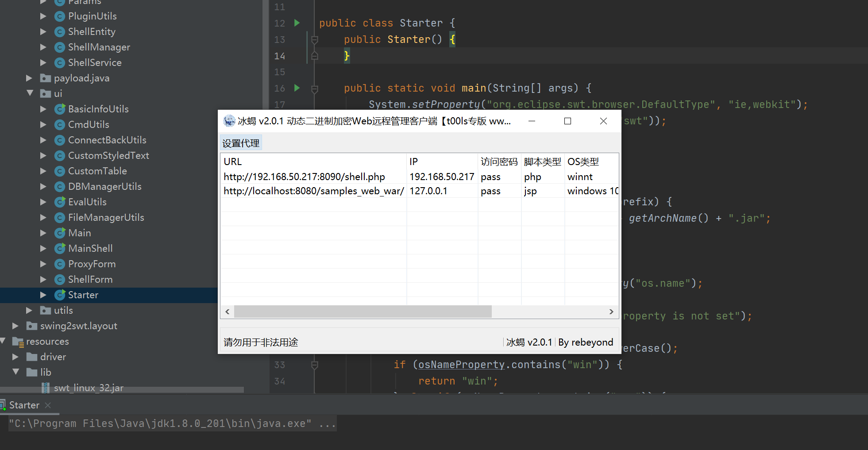868x450 pixels.
Task: Click the utils package folder icon
Action: pos(46,311)
